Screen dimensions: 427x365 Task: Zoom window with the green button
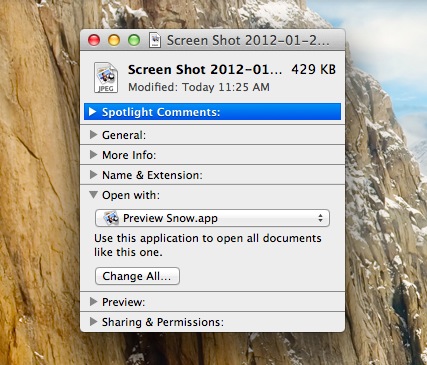tap(134, 40)
